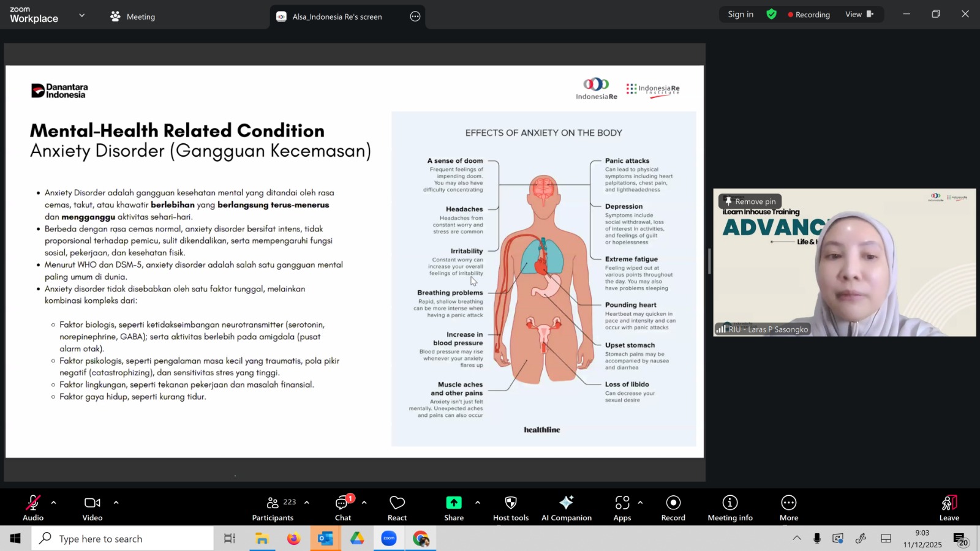Viewport: 980px width, 551px height.
Task: Unmute the microphone via Audio button
Action: (x=33, y=508)
